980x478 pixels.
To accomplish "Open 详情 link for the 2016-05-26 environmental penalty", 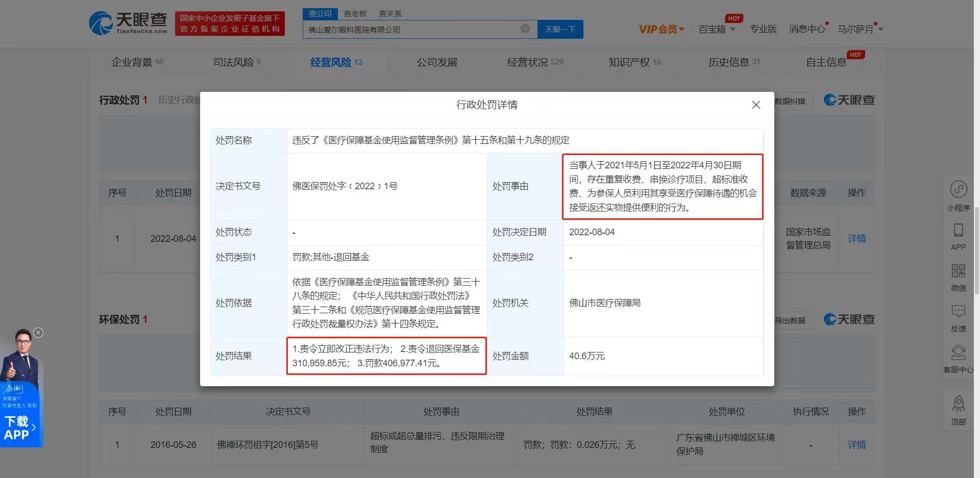I will pyautogui.click(x=856, y=445).
